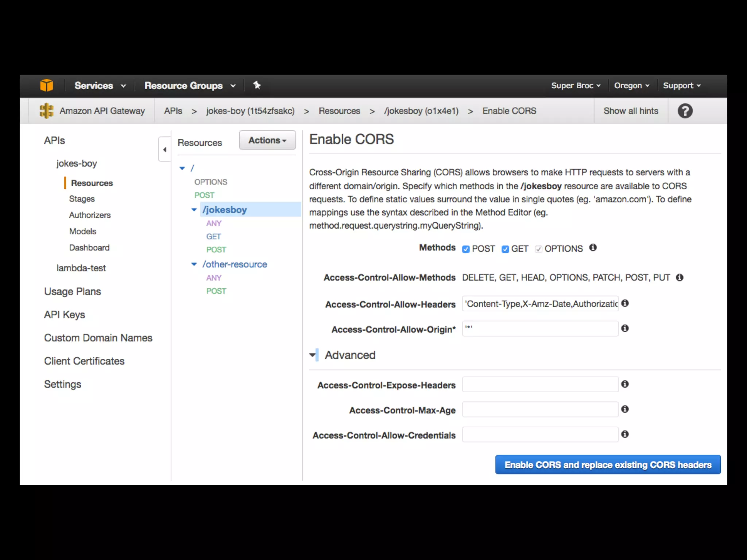Open the Oregon region selector
The height and width of the screenshot is (560, 747).
pyautogui.click(x=632, y=86)
